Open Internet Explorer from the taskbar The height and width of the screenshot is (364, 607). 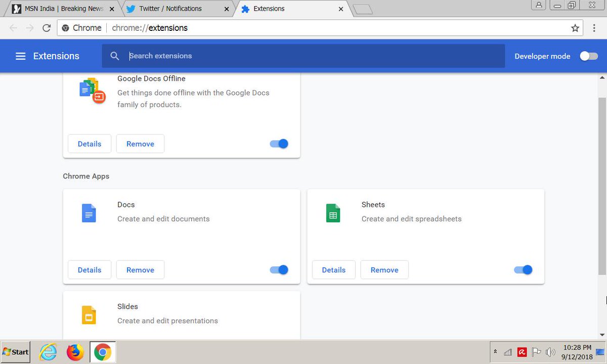pos(48,352)
